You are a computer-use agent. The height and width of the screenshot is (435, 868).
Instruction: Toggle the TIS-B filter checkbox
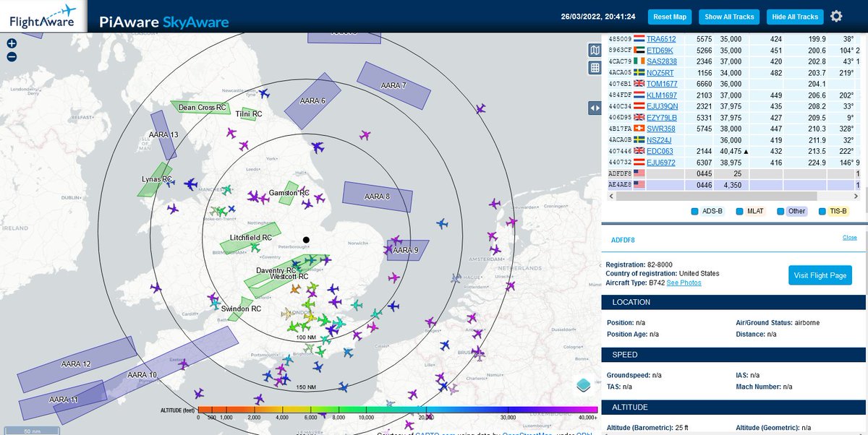[x=823, y=212]
